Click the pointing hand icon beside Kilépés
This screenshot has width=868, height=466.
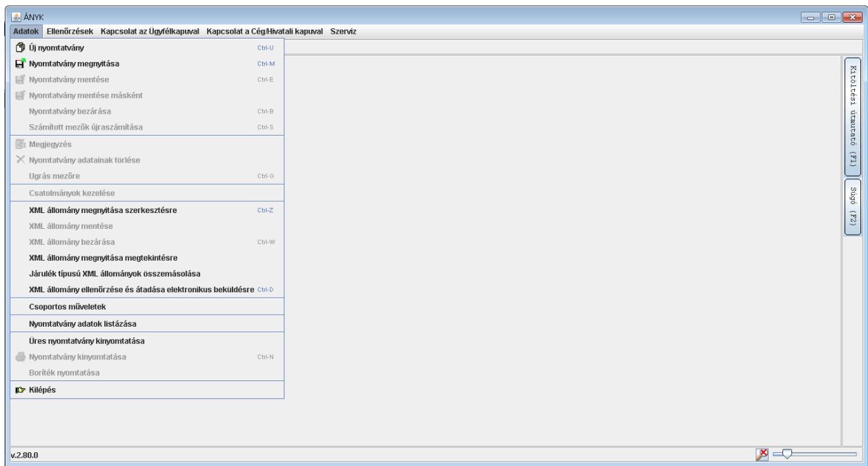point(20,389)
